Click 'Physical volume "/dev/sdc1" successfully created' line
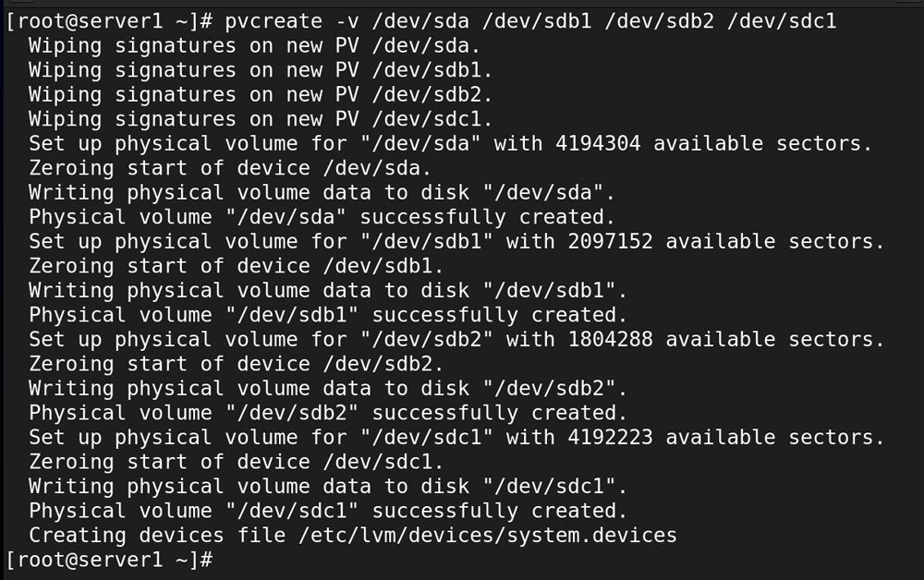 point(328,511)
